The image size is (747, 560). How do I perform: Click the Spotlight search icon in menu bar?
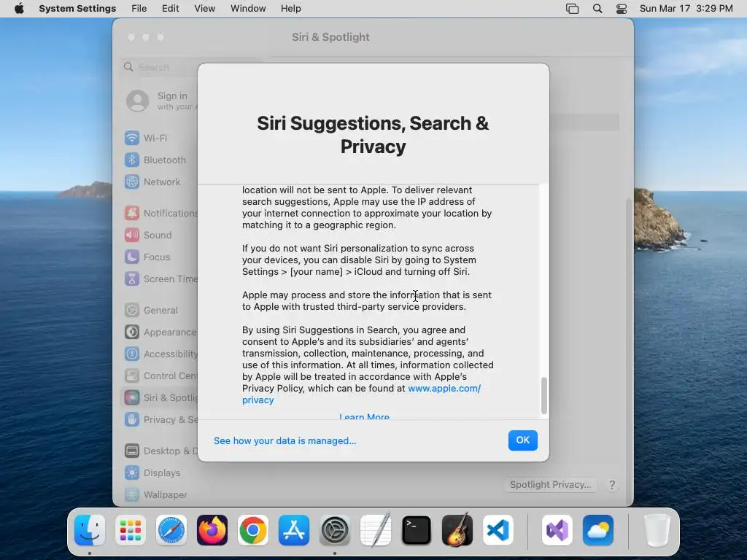pos(597,9)
